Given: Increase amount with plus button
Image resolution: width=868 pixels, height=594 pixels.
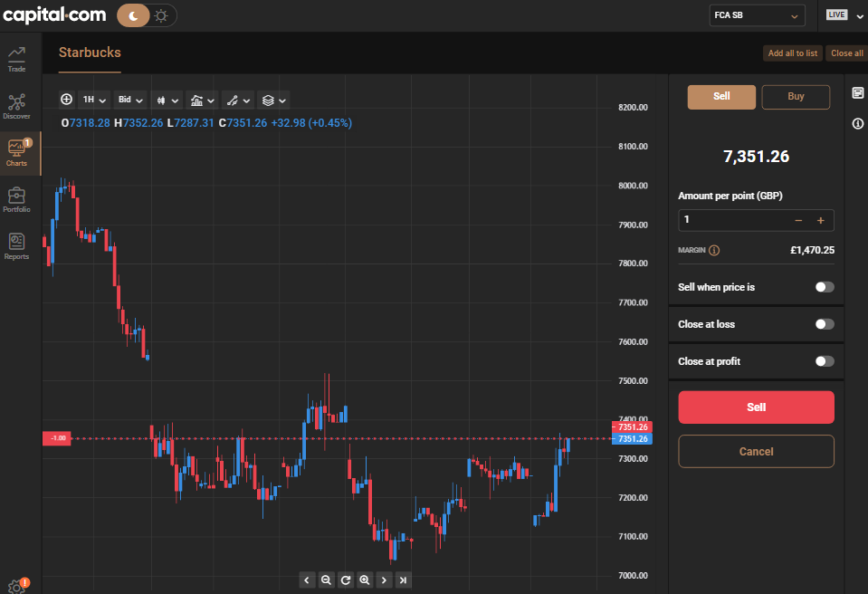Looking at the screenshot, I should [820, 220].
